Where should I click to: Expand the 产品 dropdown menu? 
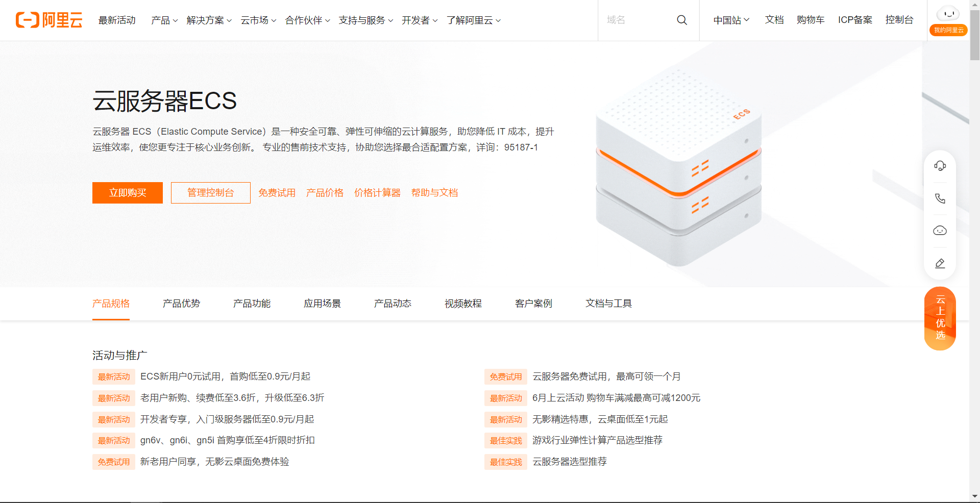tap(164, 20)
